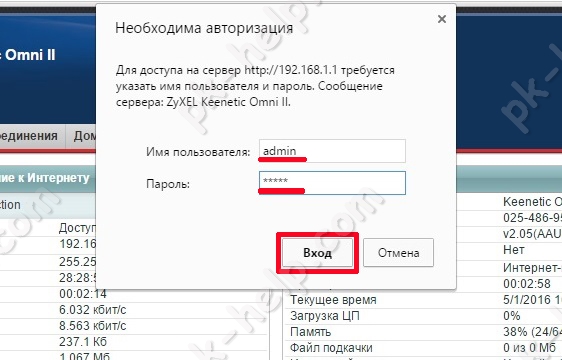The height and width of the screenshot is (360, 562).
Task: Select the 0% CPU load value
Action: [x=511, y=316]
